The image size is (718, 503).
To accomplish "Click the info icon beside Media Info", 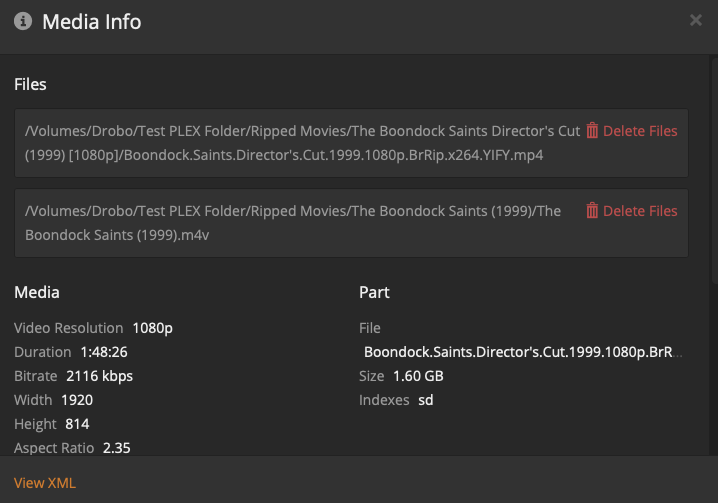I will [23, 21].
